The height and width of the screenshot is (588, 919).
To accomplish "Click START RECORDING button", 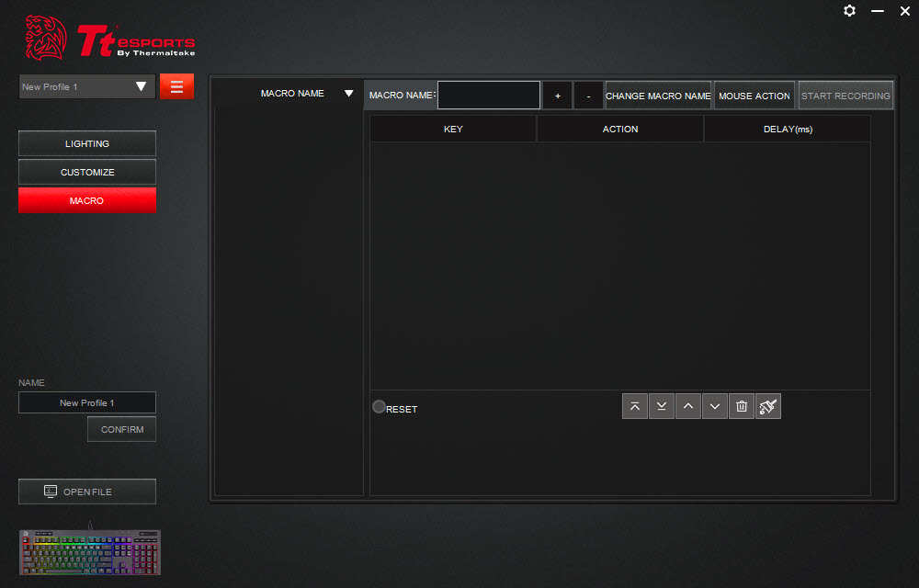I will (x=845, y=96).
